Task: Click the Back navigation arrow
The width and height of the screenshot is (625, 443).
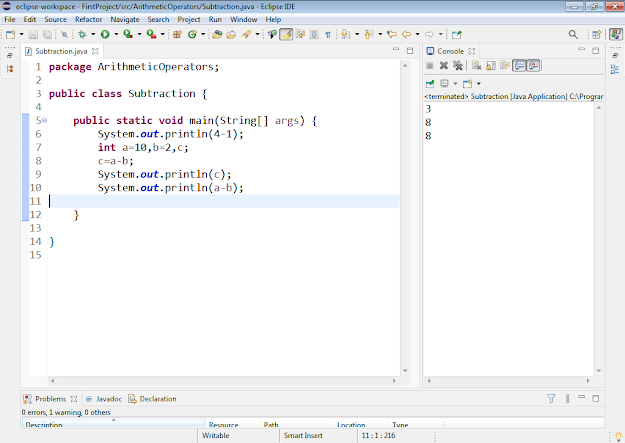Action: point(407,35)
